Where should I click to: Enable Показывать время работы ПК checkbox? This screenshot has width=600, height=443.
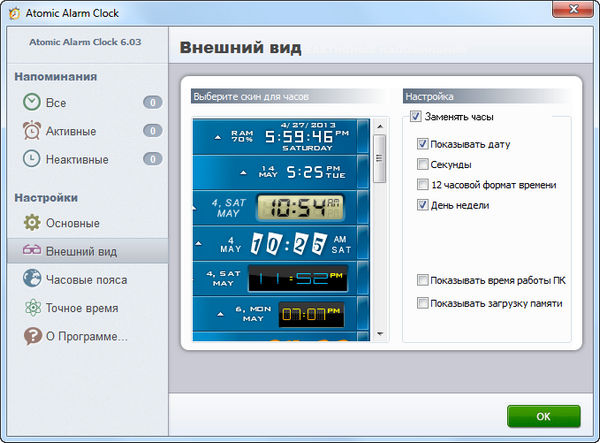[x=424, y=280]
